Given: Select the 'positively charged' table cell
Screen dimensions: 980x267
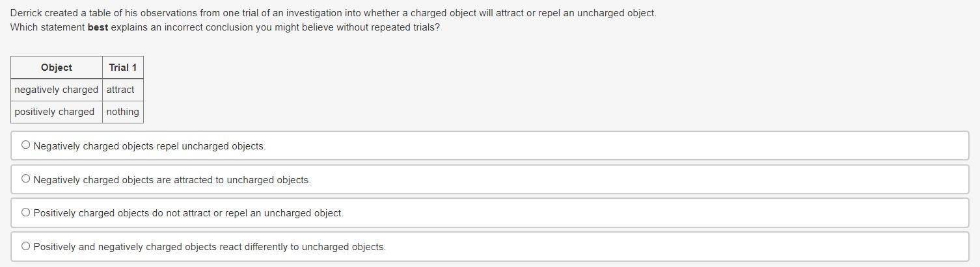Looking at the screenshot, I should pyautogui.click(x=55, y=112).
